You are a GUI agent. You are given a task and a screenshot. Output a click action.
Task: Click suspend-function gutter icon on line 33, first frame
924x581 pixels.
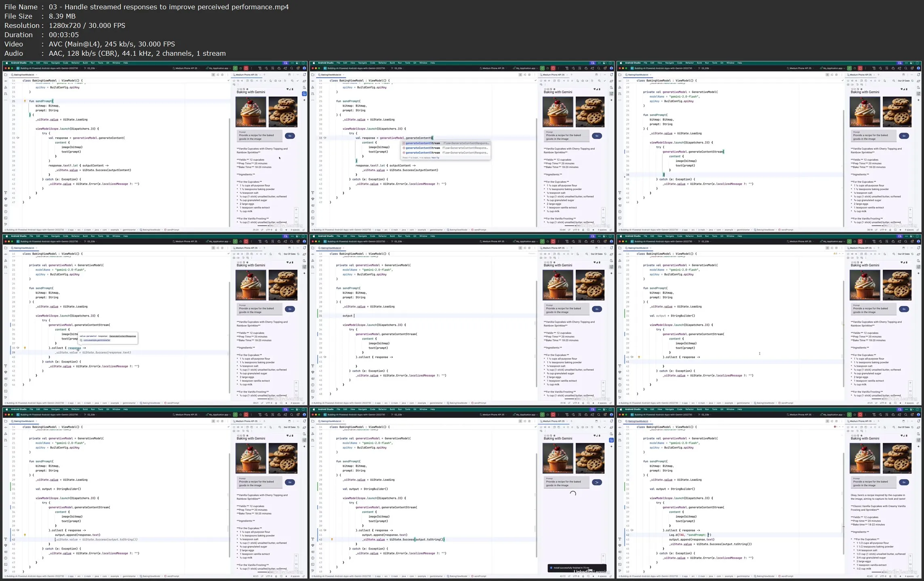click(x=18, y=138)
